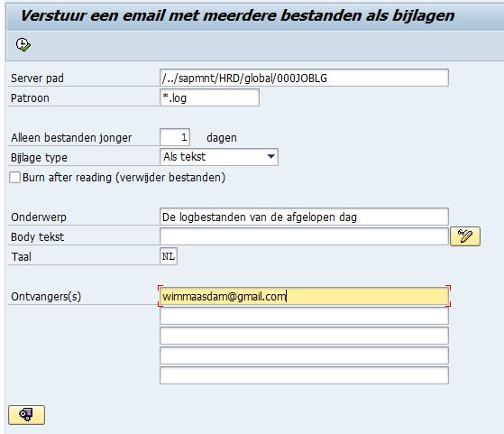Place cursor in Body tekst field
504x434 pixels.
tap(304, 236)
